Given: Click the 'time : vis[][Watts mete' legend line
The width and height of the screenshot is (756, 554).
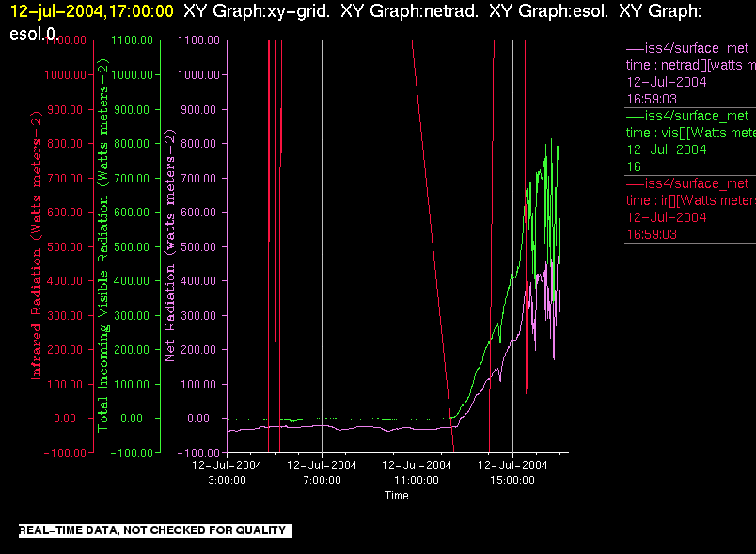Looking at the screenshot, I should click(x=690, y=133).
